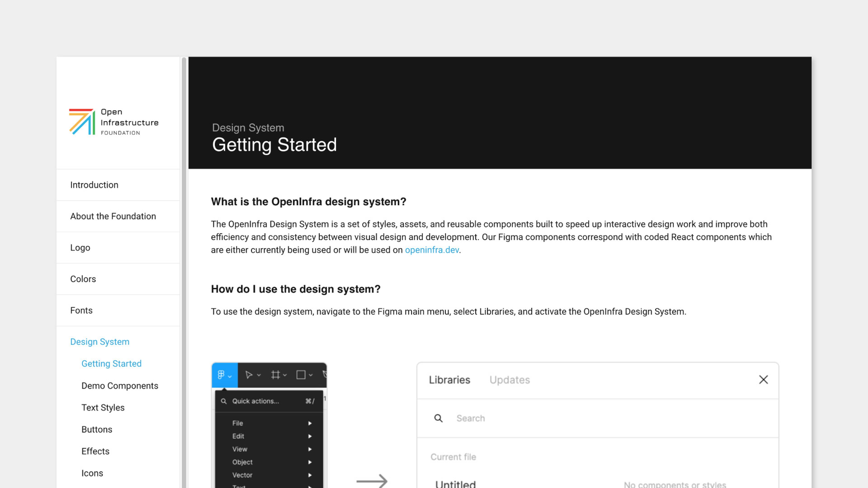Select the Frame tool icon
Screen dimensions: 868x488
[276, 375]
